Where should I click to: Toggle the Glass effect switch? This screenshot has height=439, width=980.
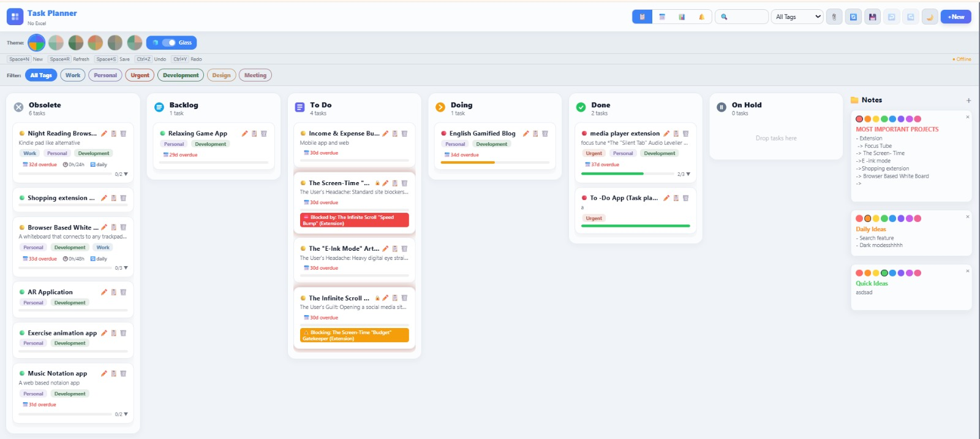pyautogui.click(x=169, y=43)
